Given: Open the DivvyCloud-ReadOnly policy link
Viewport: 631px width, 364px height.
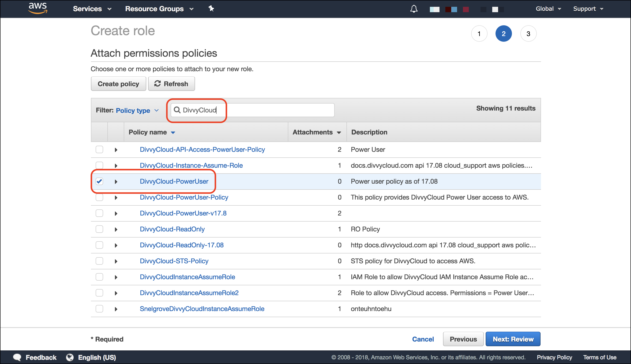Looking at the screenshot, I should 172,229.
